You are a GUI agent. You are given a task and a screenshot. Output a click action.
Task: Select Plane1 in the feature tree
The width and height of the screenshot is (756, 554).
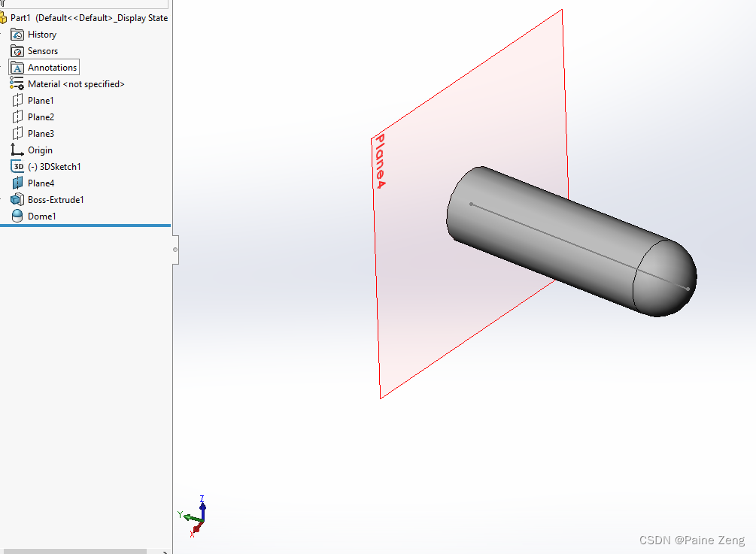41,100
